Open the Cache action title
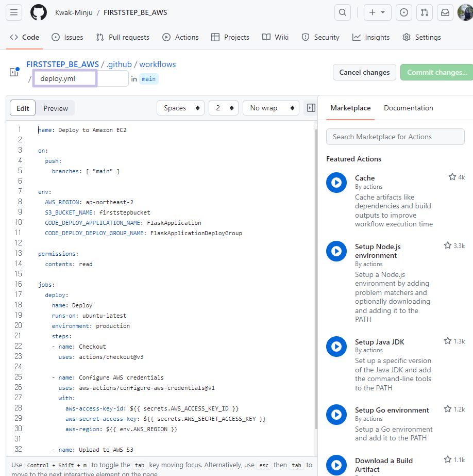 (365, 178)
